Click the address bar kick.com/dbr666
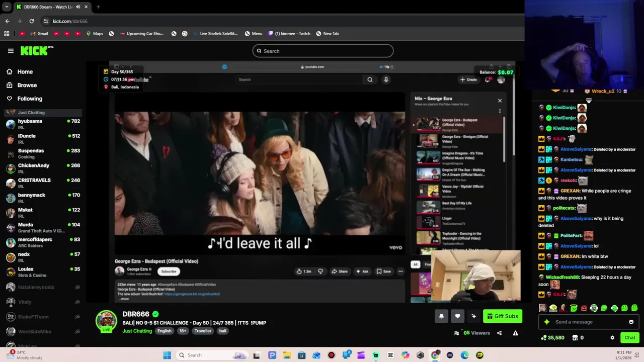This screenshot has height=362, width=644. [x=70, y=21]
